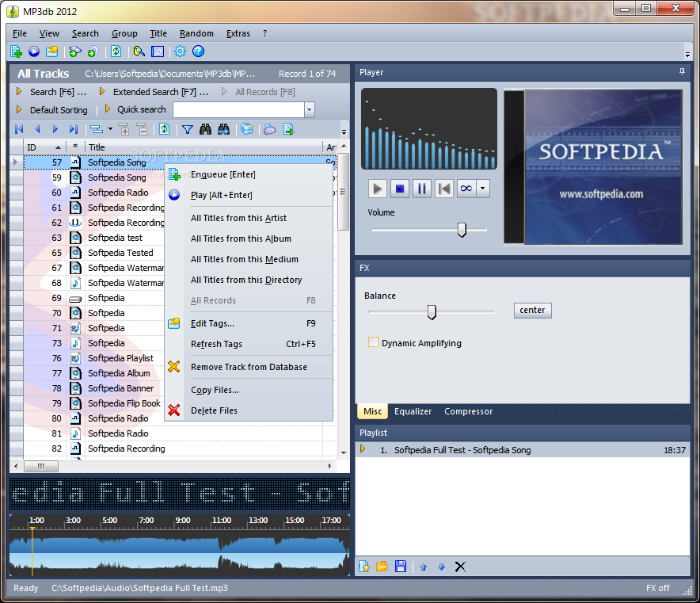Click the second binoculars find-next icon
The image size is (700, 603).
223,129
